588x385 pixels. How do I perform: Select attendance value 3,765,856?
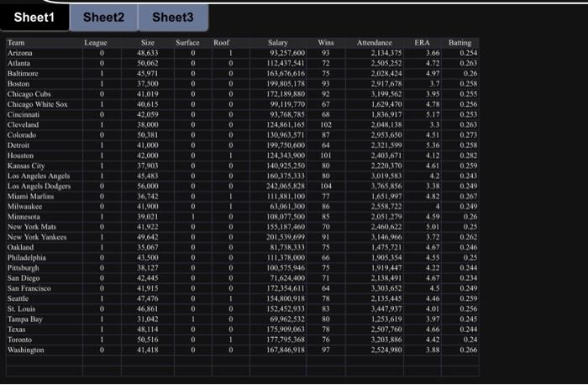point(386,186)
